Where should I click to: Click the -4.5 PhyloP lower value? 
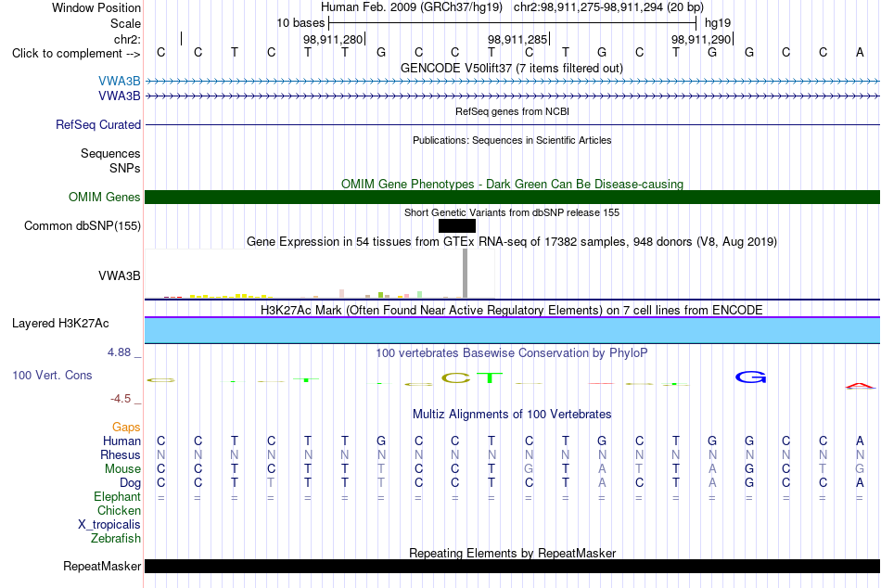(x=121, y=399)
